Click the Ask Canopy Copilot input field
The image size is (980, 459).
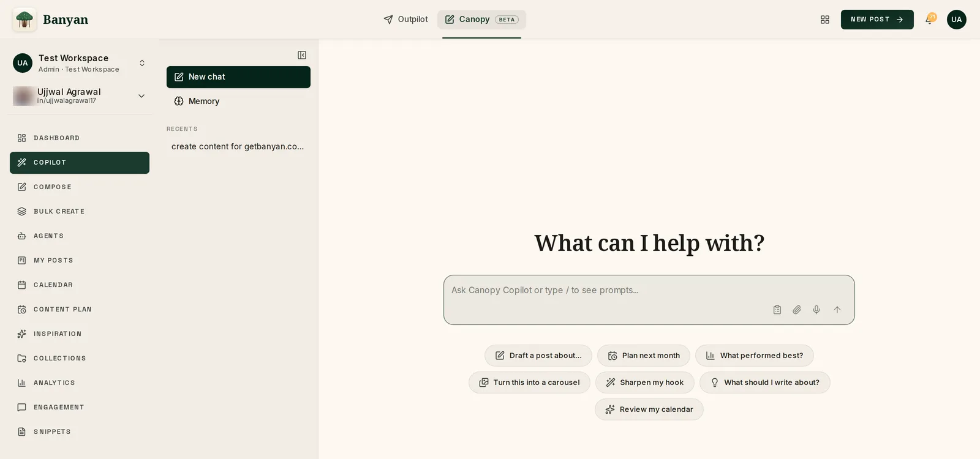tap(649, 300)
